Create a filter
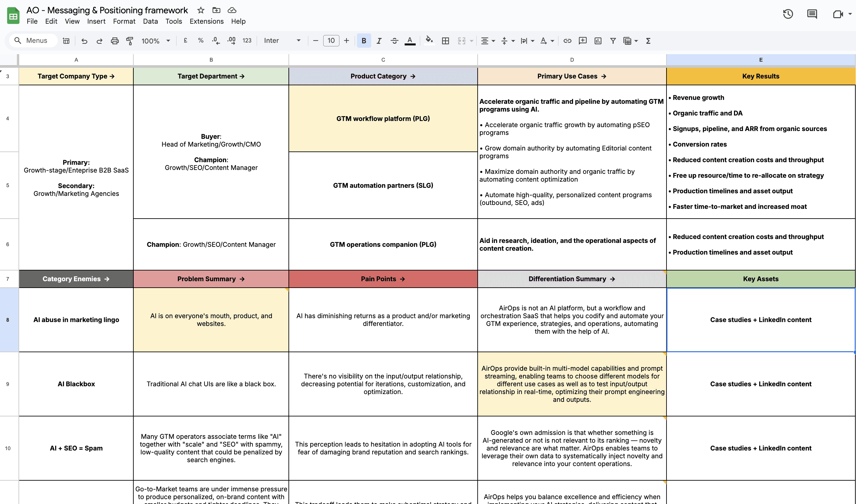856x504 pixels. pyautogui.click(x=613, y=41)
